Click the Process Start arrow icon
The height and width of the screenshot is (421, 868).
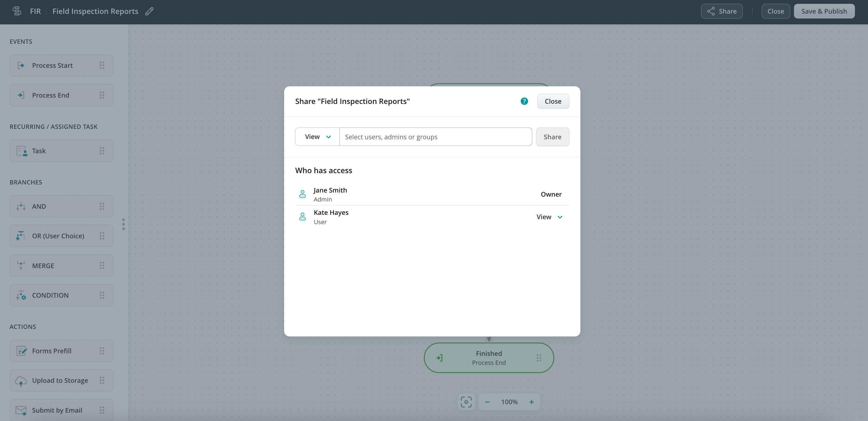click(21, 65)
